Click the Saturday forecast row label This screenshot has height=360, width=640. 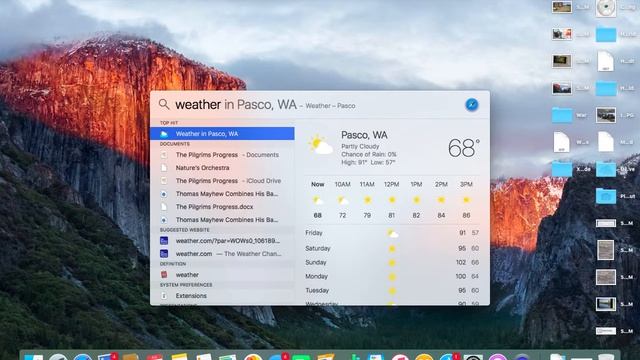[318, 248]
